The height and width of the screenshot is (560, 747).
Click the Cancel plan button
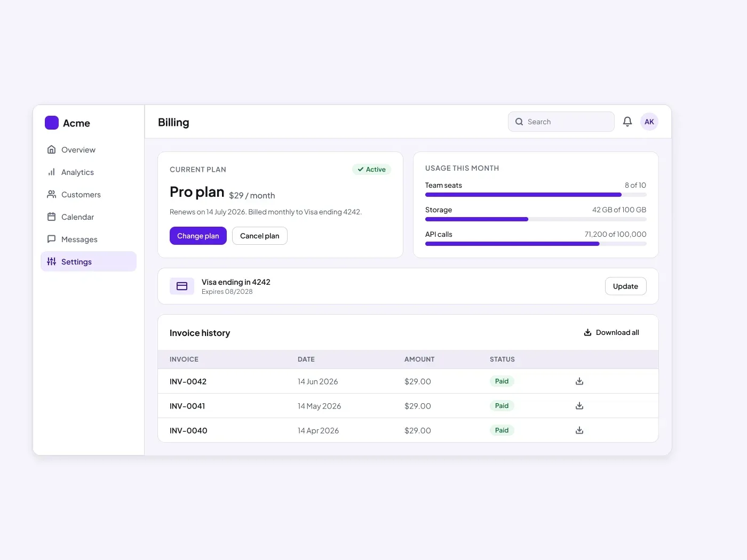tap(260, 236)
